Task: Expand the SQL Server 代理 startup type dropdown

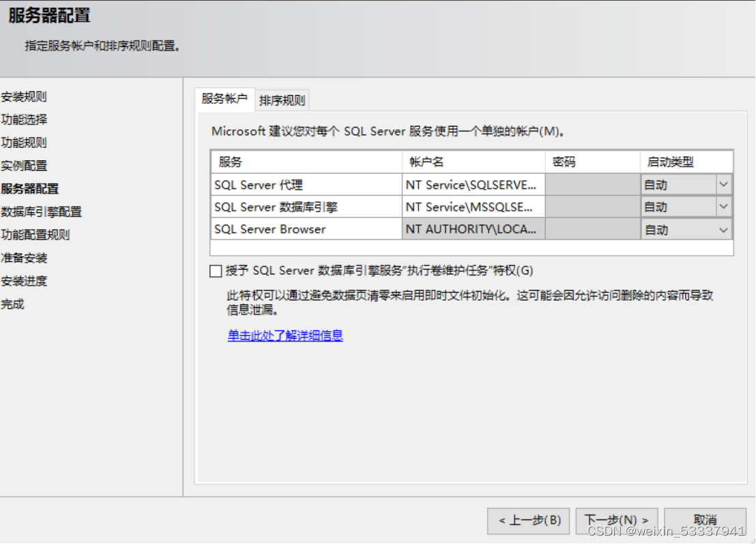Action: [723, 185]
